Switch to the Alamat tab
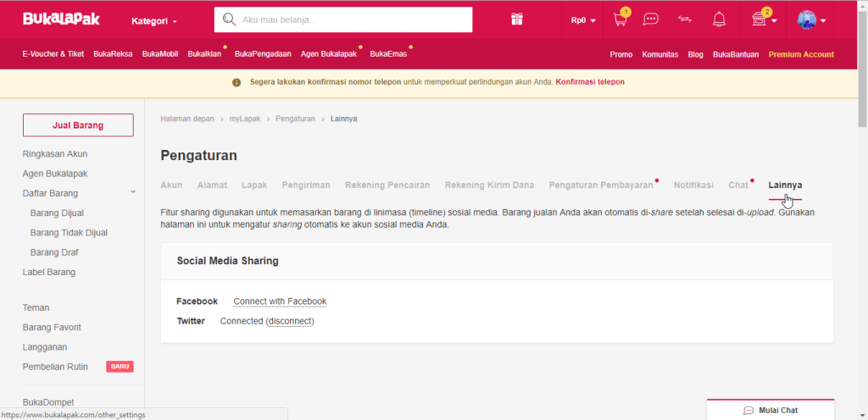868x420 pixels. pos(212,185)
